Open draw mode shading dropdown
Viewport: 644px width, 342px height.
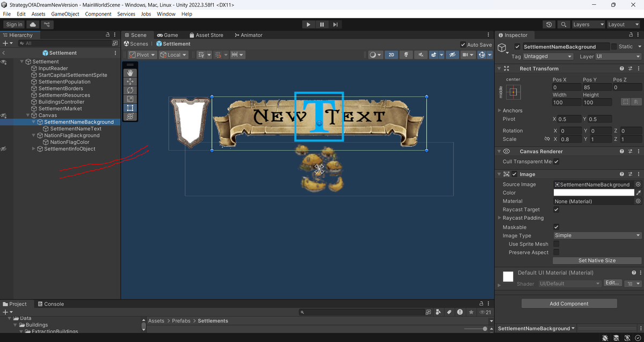375,55
